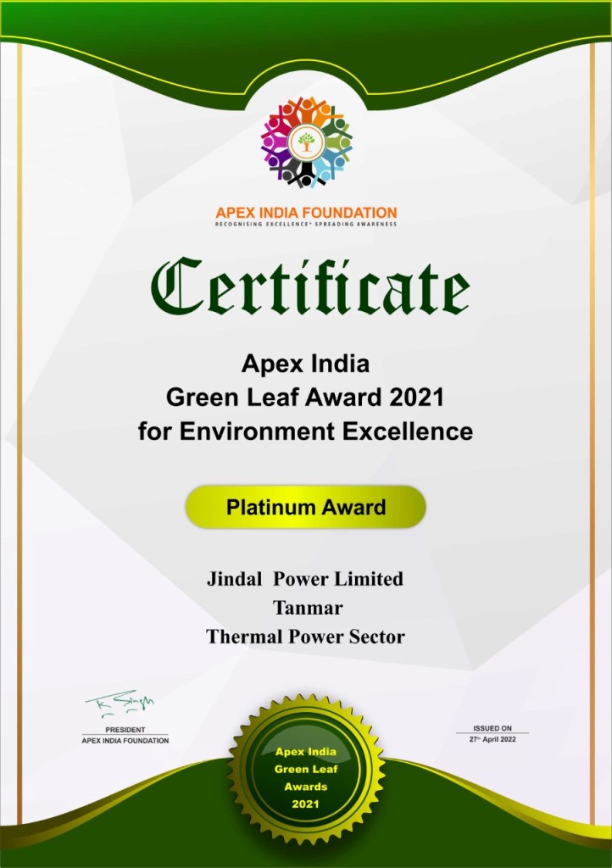Click the bold 'Apex India' line above Green Leaf Award

305,364
